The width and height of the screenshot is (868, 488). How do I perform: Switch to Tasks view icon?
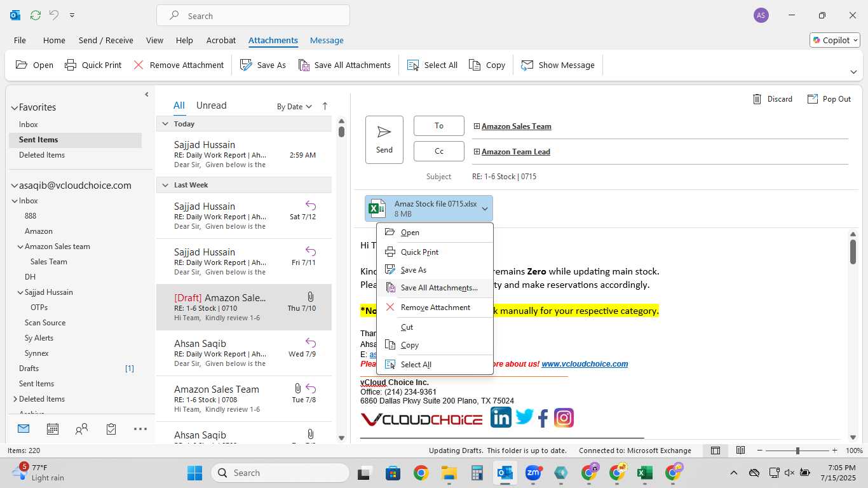point(111,429)
